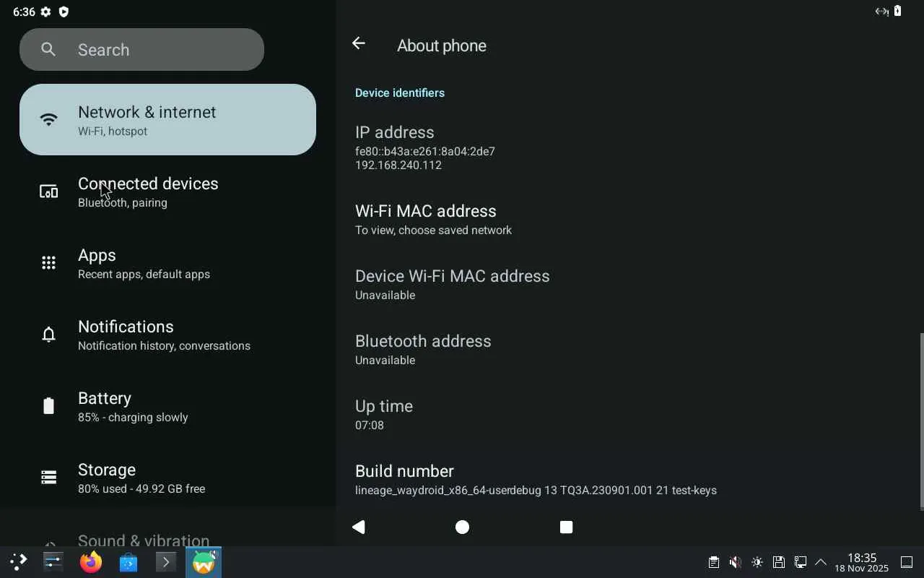This screenshot has height=578, width=924.
Task: Click the status bar shield icon
Action: [64, 12]
